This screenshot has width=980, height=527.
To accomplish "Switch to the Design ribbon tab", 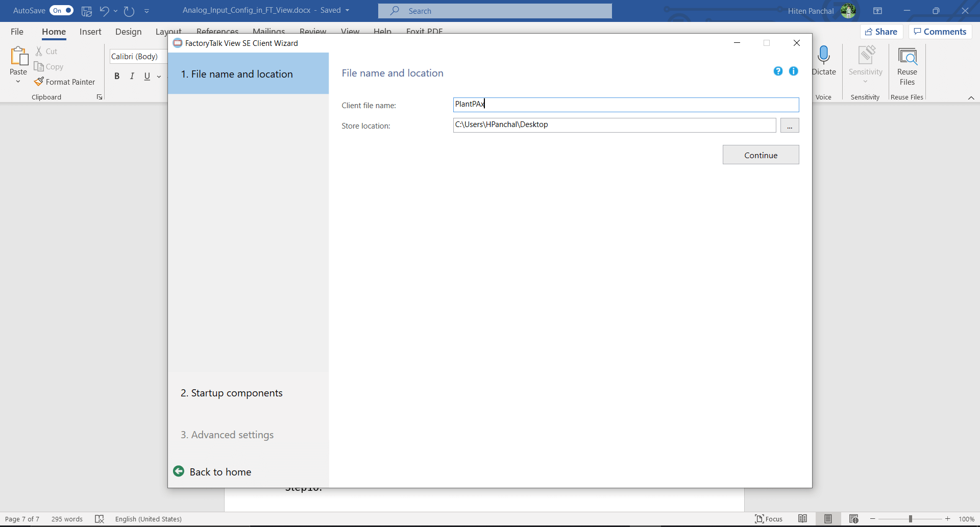I will (x=128, y=32).
